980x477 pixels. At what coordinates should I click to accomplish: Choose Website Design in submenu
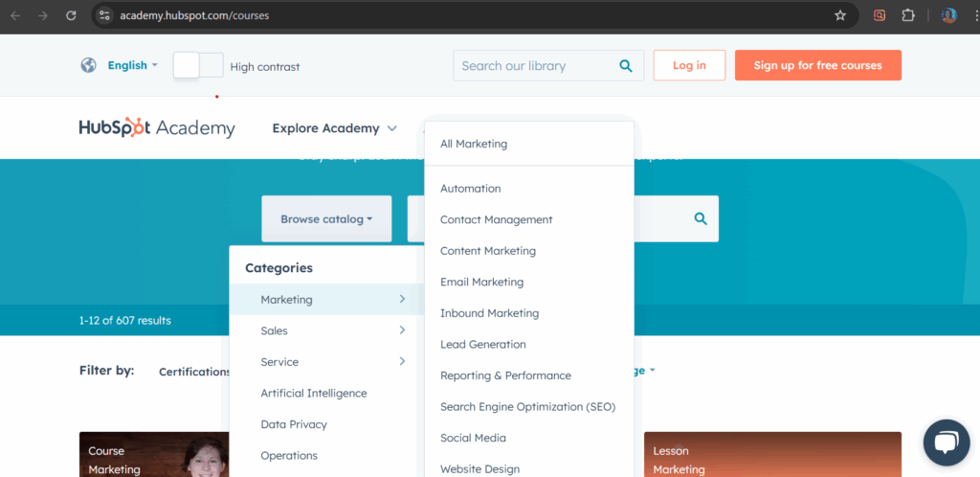pos(480,469)
